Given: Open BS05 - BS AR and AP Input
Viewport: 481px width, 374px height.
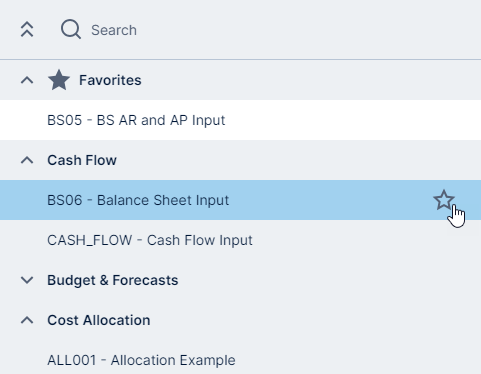Looking at the screenshot, I should [x=136, y=120].
